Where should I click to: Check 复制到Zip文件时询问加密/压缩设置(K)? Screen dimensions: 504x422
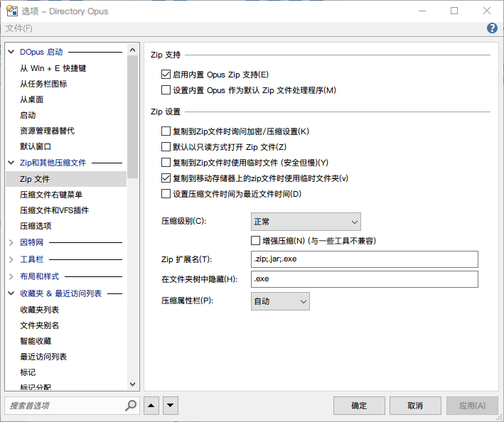(166, 131)
